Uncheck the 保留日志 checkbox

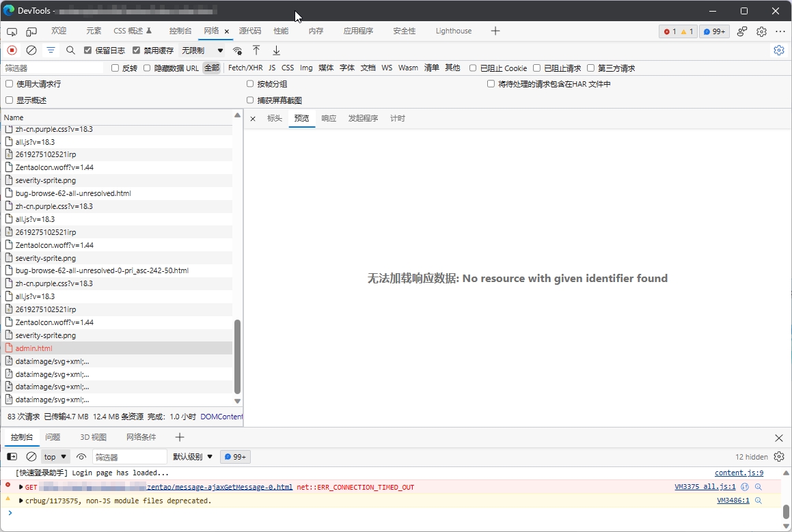tap(88, 51)
